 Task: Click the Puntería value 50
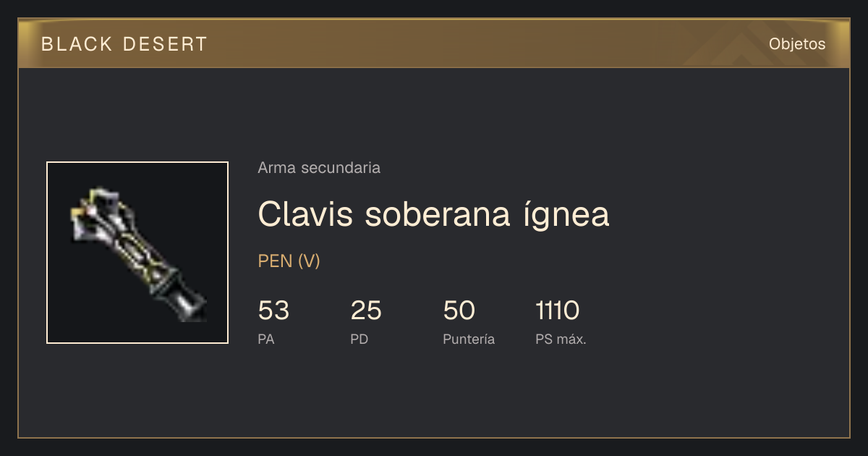[x=459, y=311]
